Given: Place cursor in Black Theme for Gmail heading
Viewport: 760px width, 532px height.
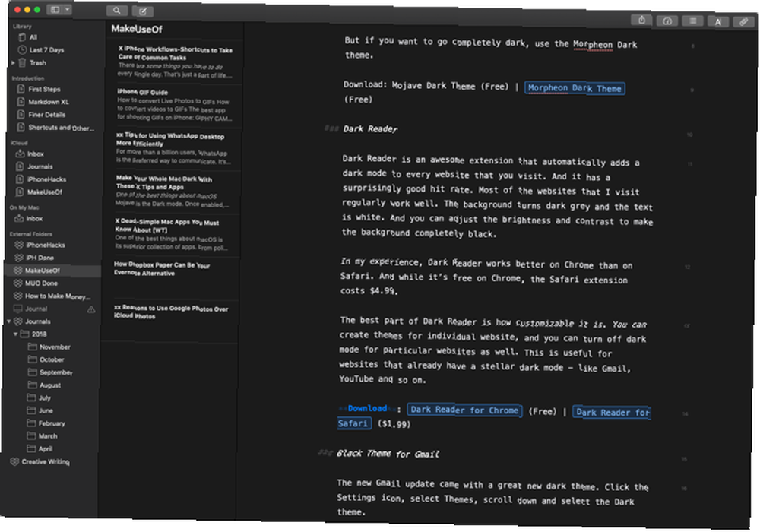Looking at the screenshot, I should pyautogui.click(x=388, y=454).
